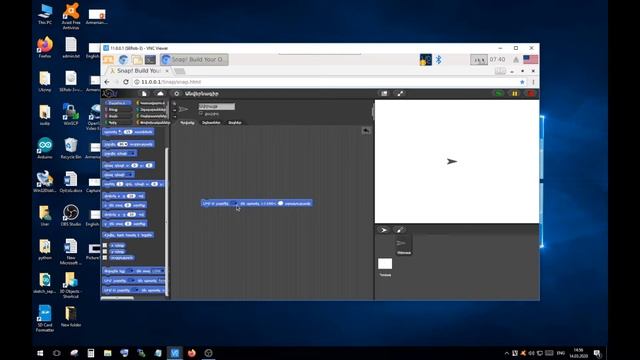Image resolution: width=640 pixels, height=360 pixels.
Task: Open the Raspberry Pi menu in VNC session
Action: click(x=108, y=60)
